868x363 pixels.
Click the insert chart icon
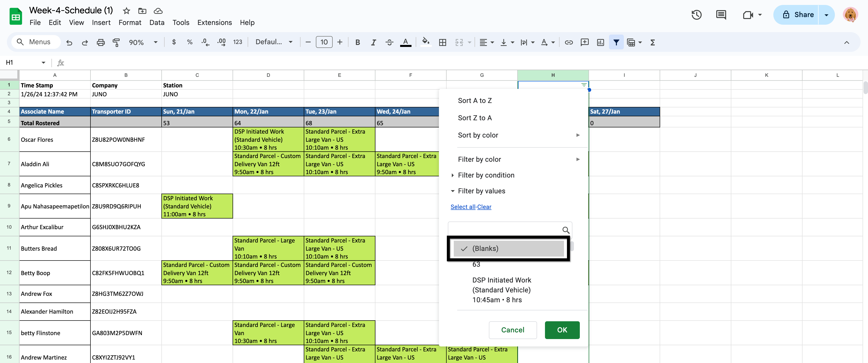(x=600, y=42)
